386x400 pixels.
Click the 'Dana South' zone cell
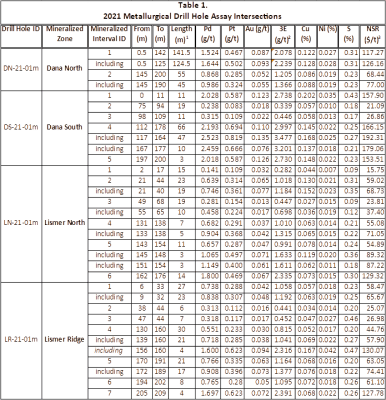click(65, 127)
